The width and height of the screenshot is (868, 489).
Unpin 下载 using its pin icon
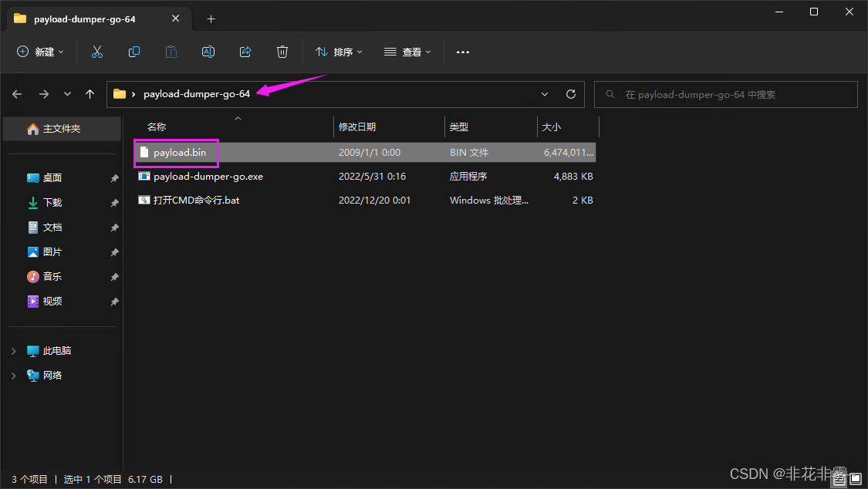coord(115,203)
